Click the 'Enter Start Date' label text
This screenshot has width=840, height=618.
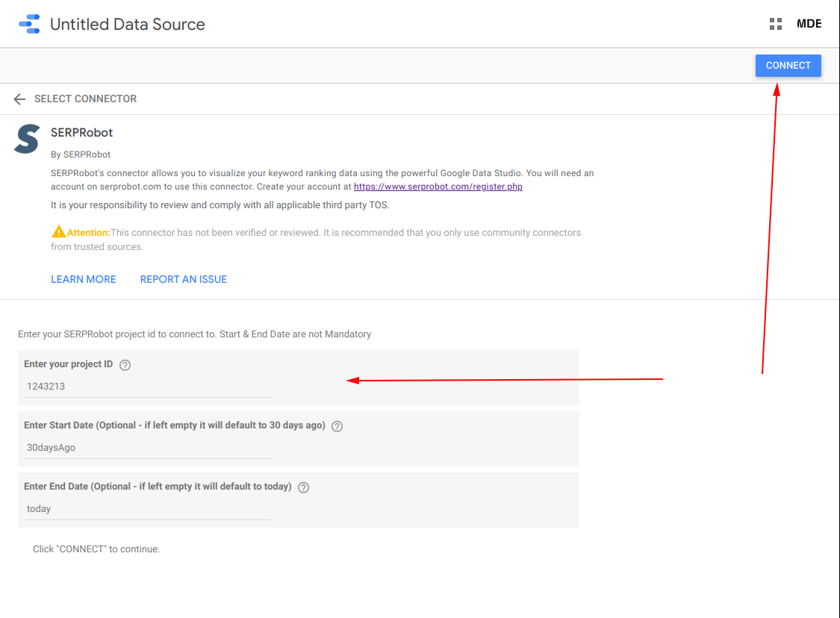[x=175, y=425]
